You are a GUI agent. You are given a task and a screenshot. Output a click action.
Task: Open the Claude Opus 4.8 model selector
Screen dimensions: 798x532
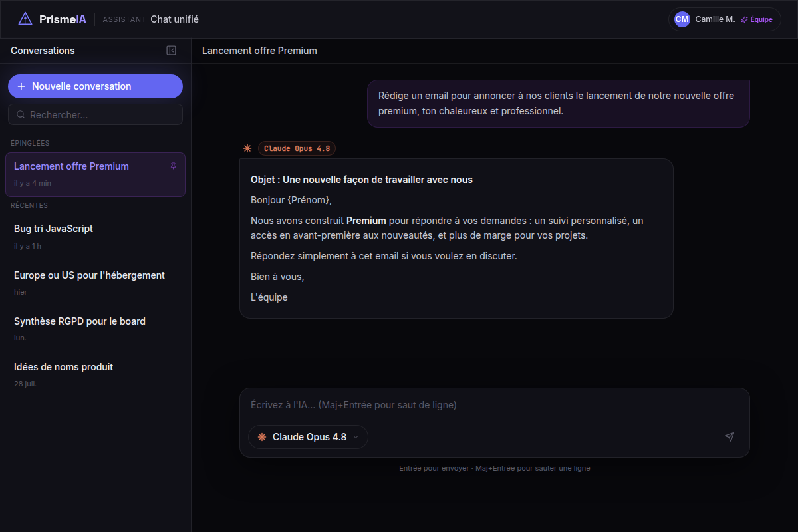[x=308, y=437]
